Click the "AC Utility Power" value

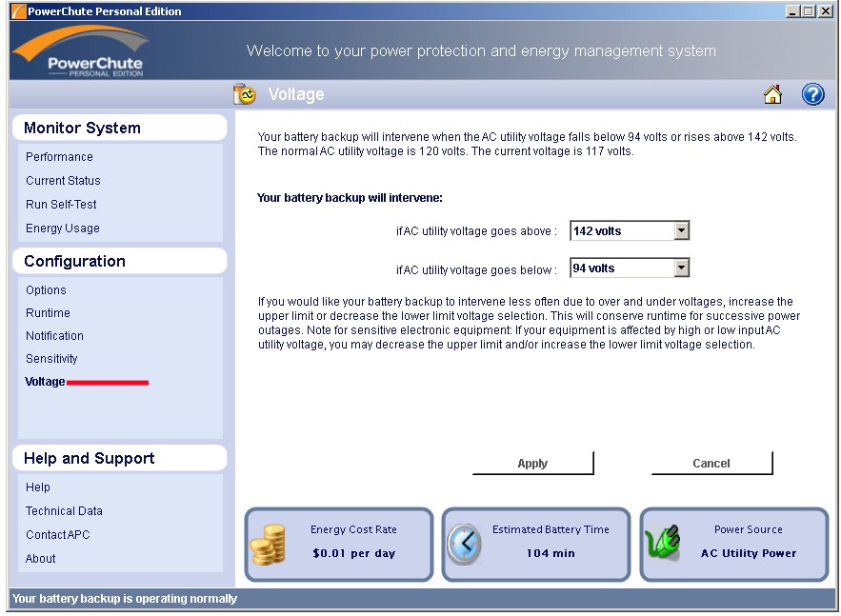[x=749, y=553]
